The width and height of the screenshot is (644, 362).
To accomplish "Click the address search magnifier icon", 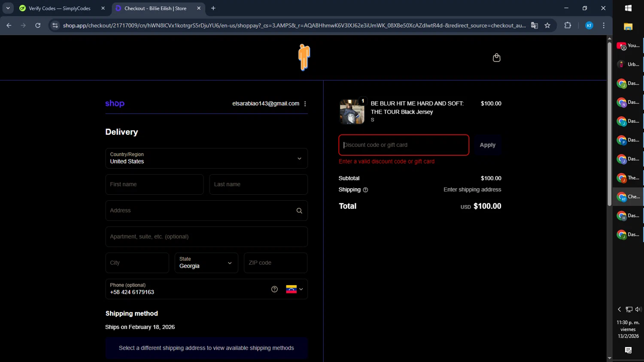I will pyautogui.click(x=299, y=211).
